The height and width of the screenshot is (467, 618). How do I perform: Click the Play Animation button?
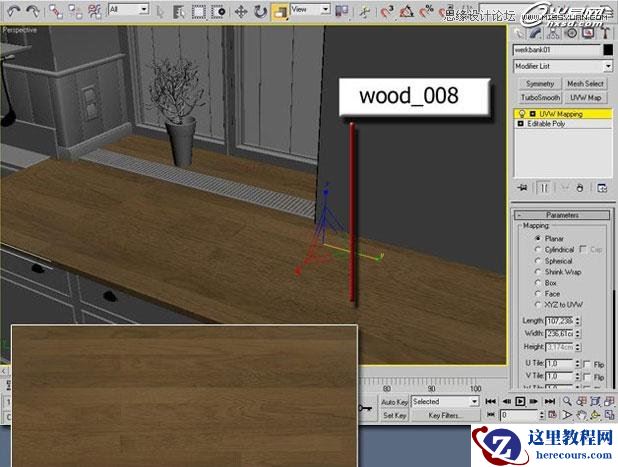(x=520, y=400)
